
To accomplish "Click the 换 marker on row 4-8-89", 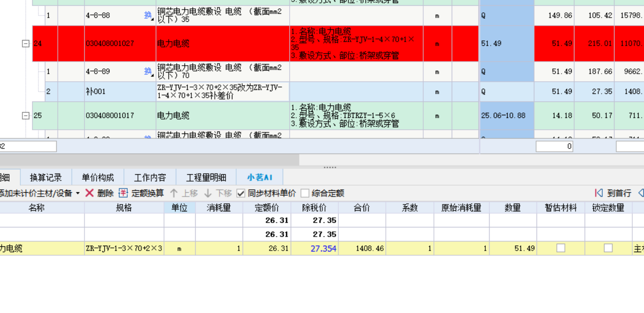I will tap(148, 71).
